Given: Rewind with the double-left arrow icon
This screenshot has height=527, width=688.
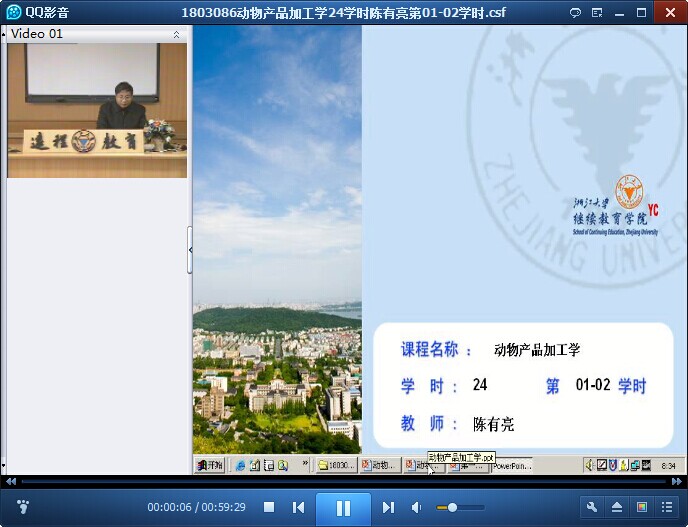Looking at the screenshot, I should tap(11, 481).
